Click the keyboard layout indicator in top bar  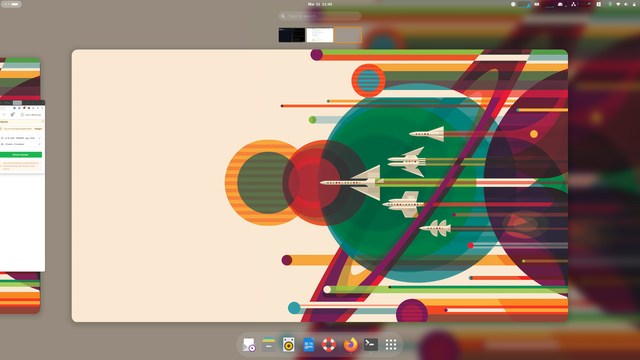(x=537, y=4)
